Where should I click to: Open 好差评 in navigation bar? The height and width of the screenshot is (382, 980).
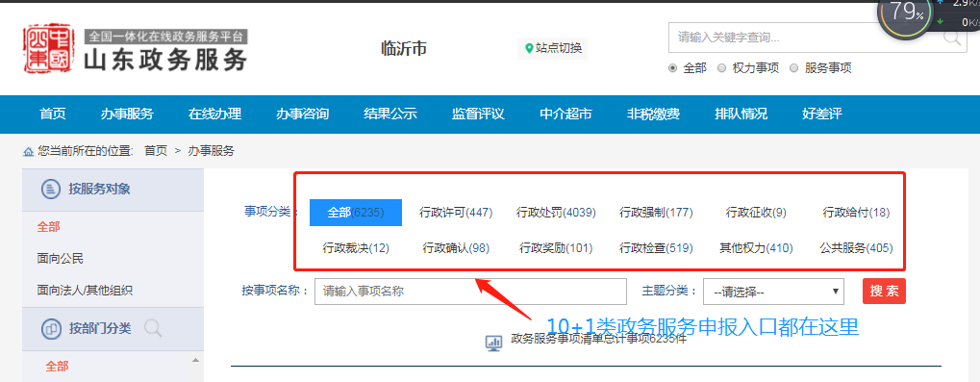tap(822, 114)
